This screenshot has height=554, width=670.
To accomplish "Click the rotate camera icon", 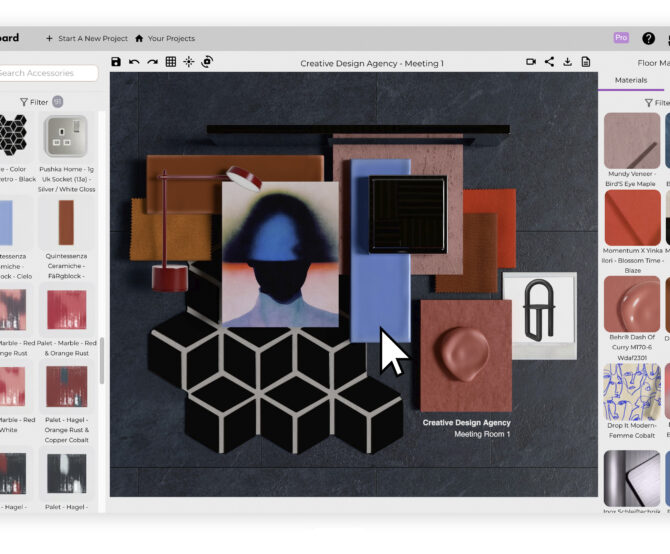I will [x=207, y=62].
